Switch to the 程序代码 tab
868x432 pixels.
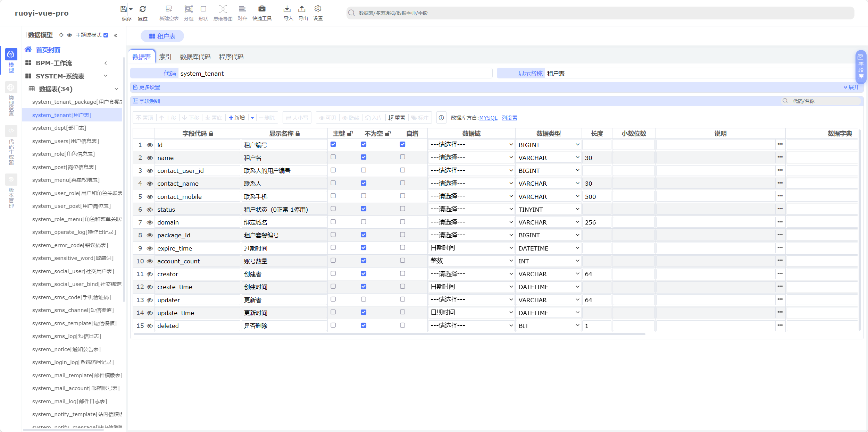(x=231, y=57)
